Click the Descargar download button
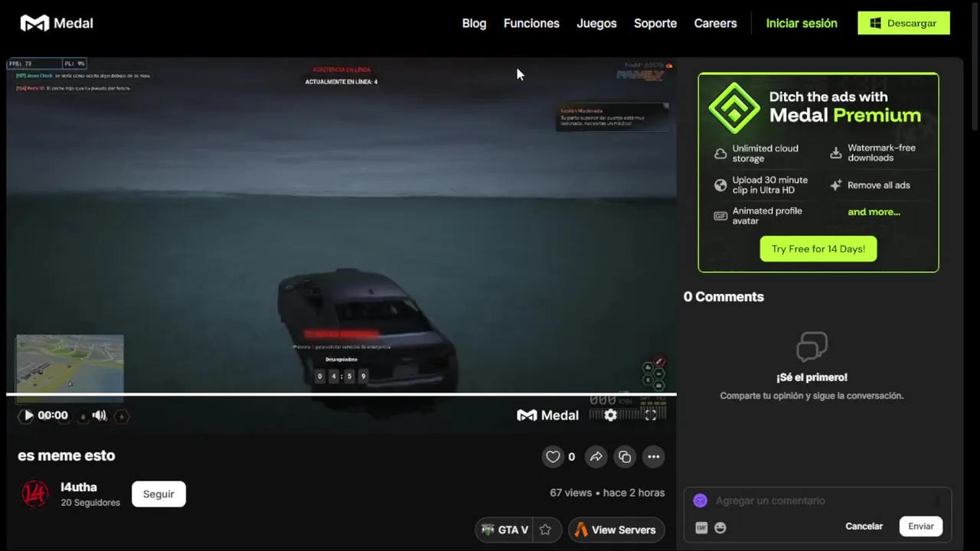The width and height of the screenshot is (980, 551). [x=903, y=23]
